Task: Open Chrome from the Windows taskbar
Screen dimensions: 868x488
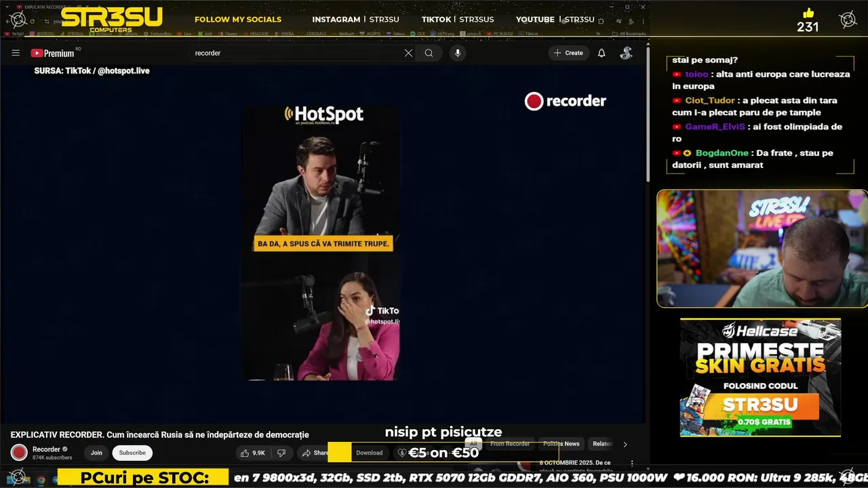Action: point(41,480)
